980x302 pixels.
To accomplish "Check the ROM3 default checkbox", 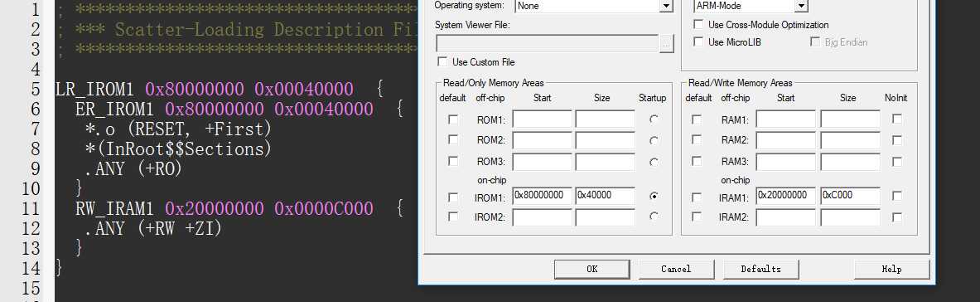I will [x=453, y=162].
